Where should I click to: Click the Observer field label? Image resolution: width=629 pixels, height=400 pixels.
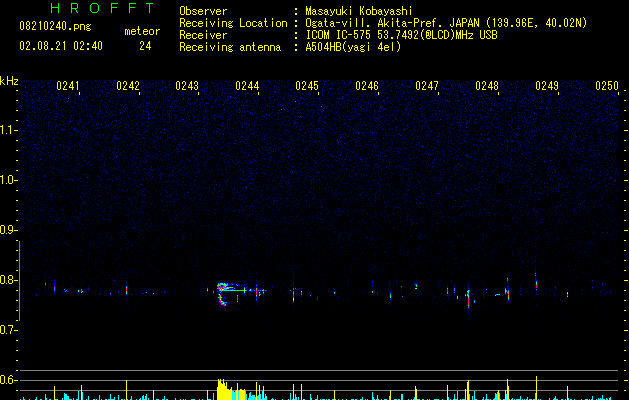pyautogui.click(x=203, y=11)
